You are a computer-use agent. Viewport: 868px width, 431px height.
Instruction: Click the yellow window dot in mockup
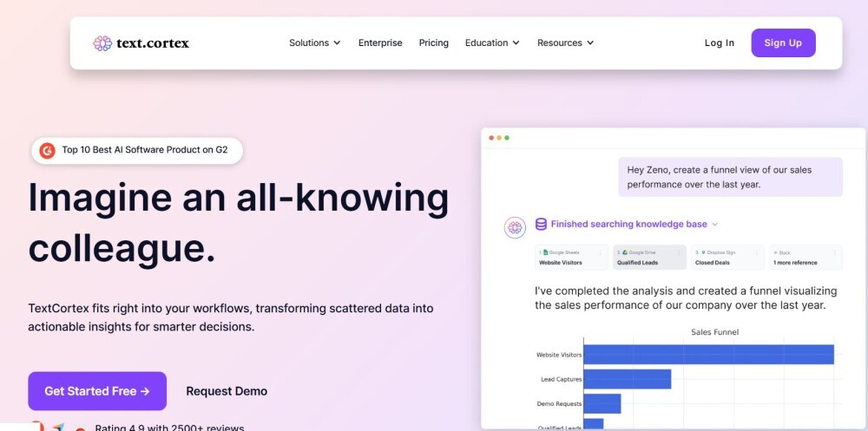tap(499, 138)
